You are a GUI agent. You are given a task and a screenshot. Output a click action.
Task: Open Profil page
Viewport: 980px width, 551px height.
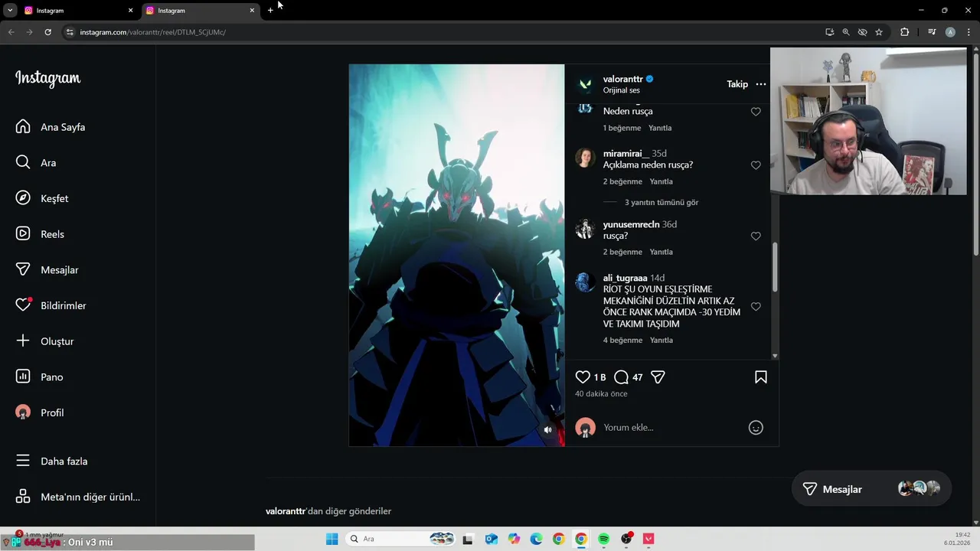[40, 412]
